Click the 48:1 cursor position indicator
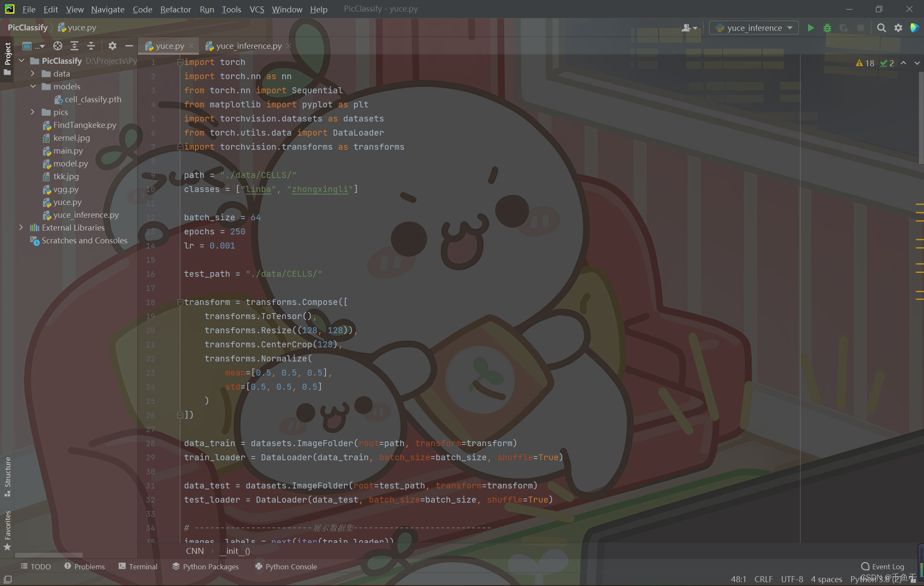924x586 pixels. pyautogui.click(x=738, y=579)
